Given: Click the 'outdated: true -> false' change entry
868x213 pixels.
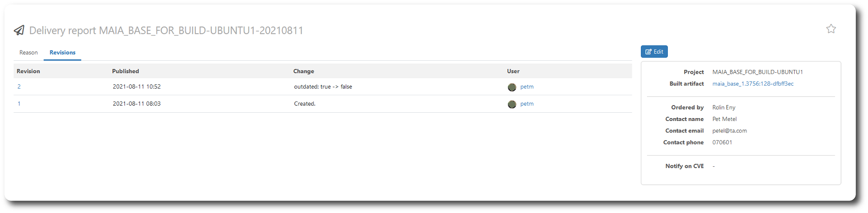Looking at the screenshot, I should (323, 87).
